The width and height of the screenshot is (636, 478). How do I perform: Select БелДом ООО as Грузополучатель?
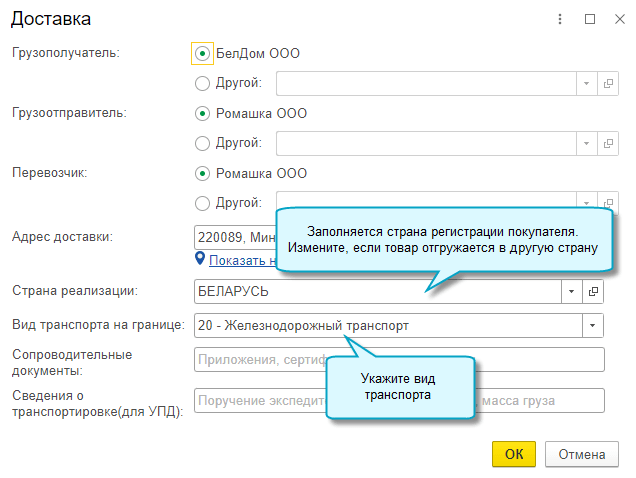pos(203,54)
